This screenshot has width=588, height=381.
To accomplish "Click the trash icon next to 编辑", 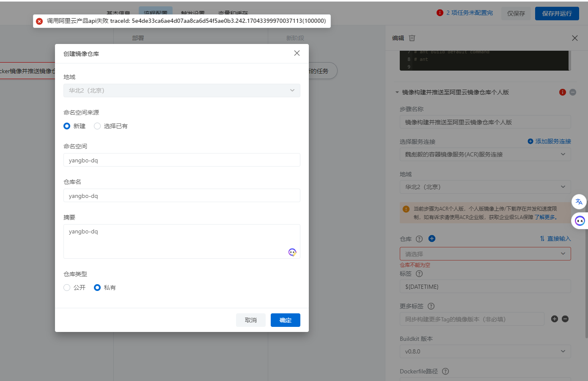I will (412, 38).
